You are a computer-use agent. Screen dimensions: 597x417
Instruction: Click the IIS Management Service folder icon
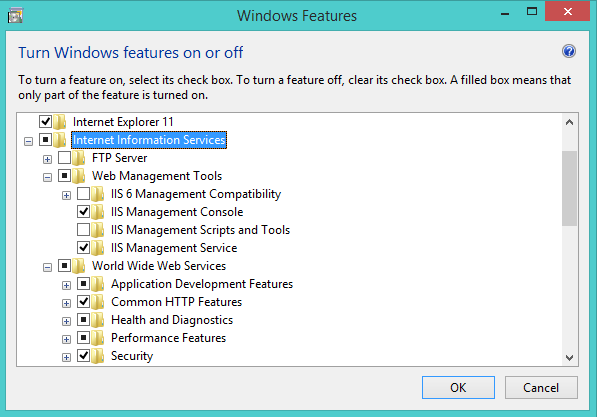(x=98, y=248)
